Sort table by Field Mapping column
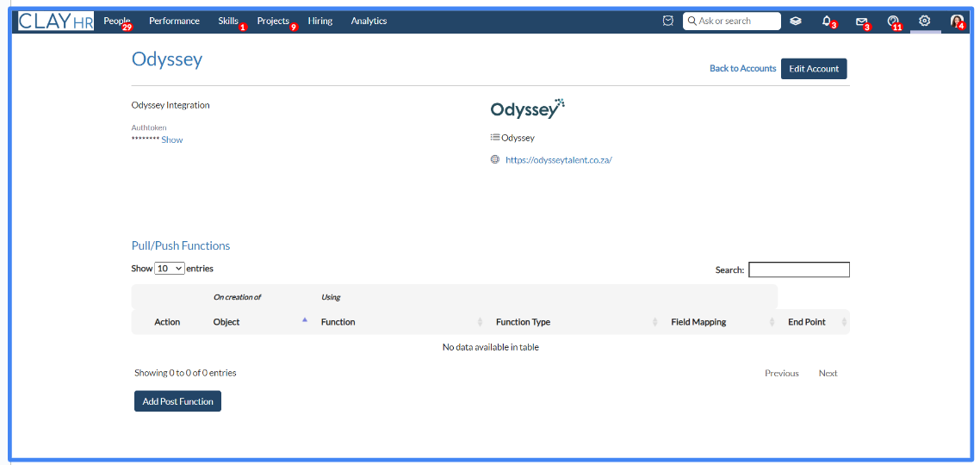 (722, 322)
